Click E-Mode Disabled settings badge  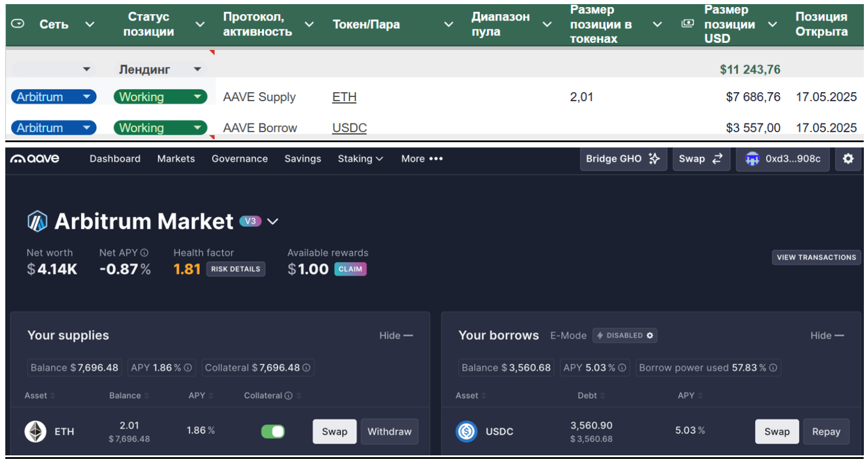coord(625,335)
